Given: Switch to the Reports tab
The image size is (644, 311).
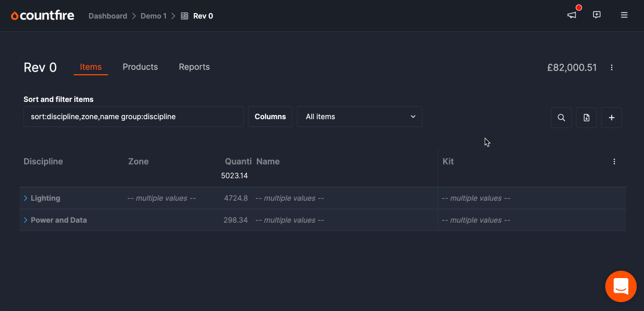Looking at the screenshot, I should pyautogui.click(x=194, y=67).
